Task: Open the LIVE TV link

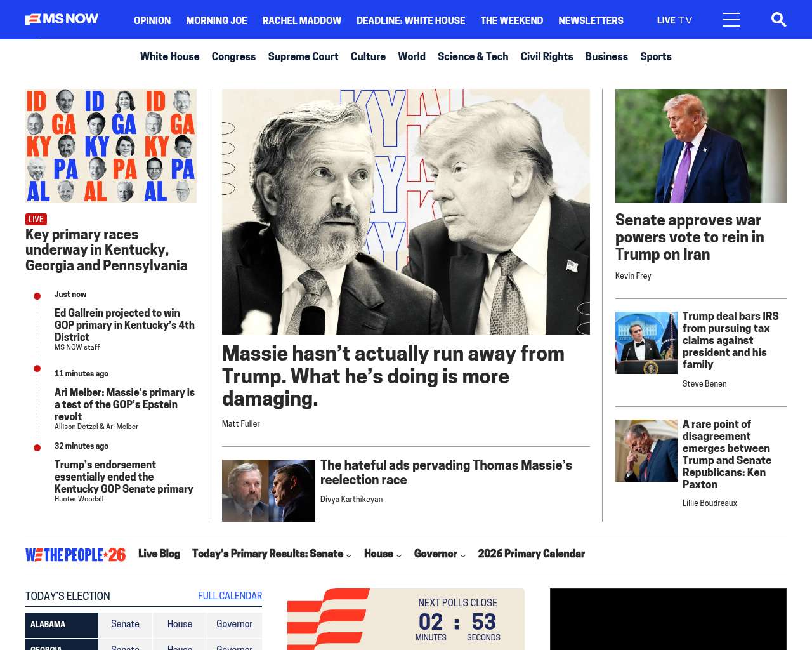Action: click(x=674, y=20)
